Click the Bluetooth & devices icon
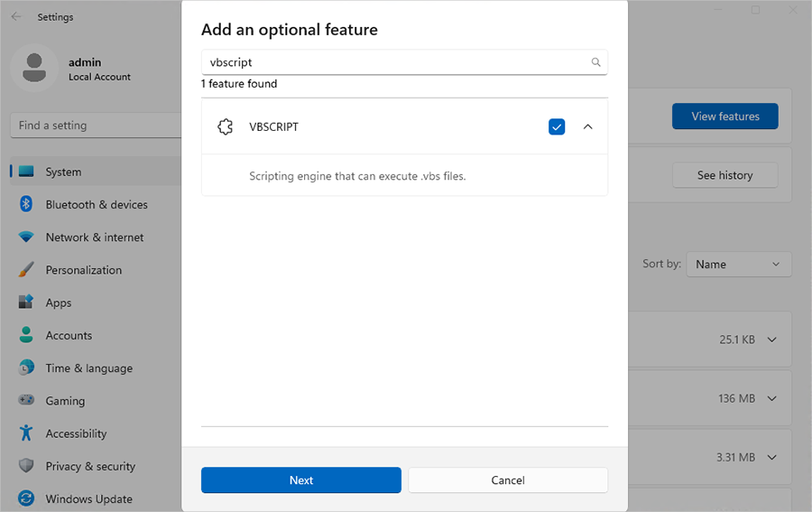812x512 pixels. [x=26, y=204]
